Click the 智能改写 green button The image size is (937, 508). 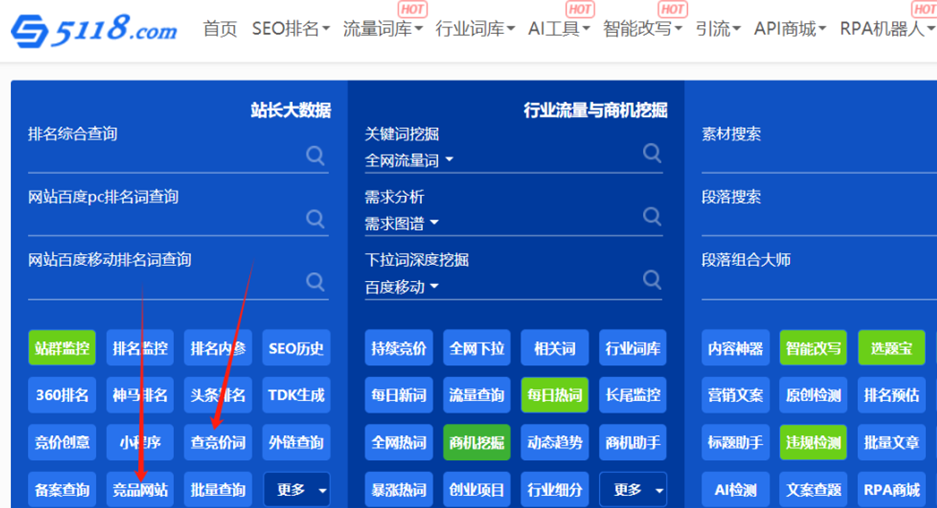click(x=813, y=348)
